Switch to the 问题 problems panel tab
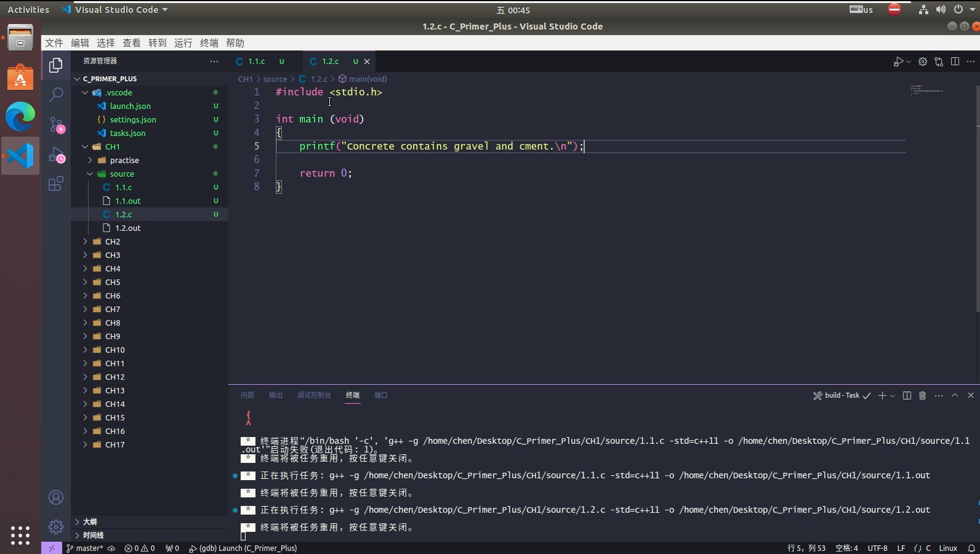The image size is (980, 554). [247, 395]
